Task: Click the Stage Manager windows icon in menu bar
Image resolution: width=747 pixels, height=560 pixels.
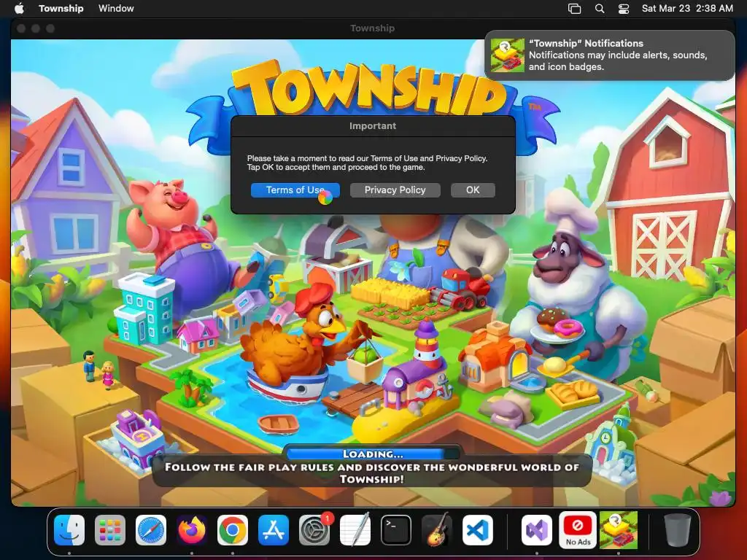Action: pos(575,9)
